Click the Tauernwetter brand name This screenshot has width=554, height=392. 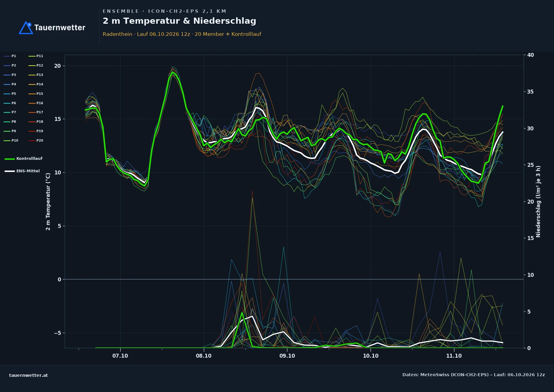(x=60, y=28)
